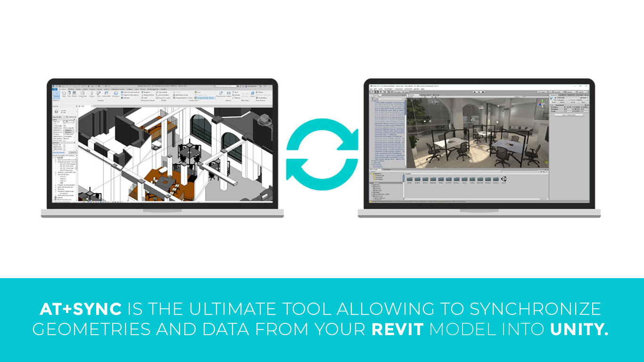
Task: Select the Ceiling tool in Revit
Action: pyautogui.click(x=106, y=95)
